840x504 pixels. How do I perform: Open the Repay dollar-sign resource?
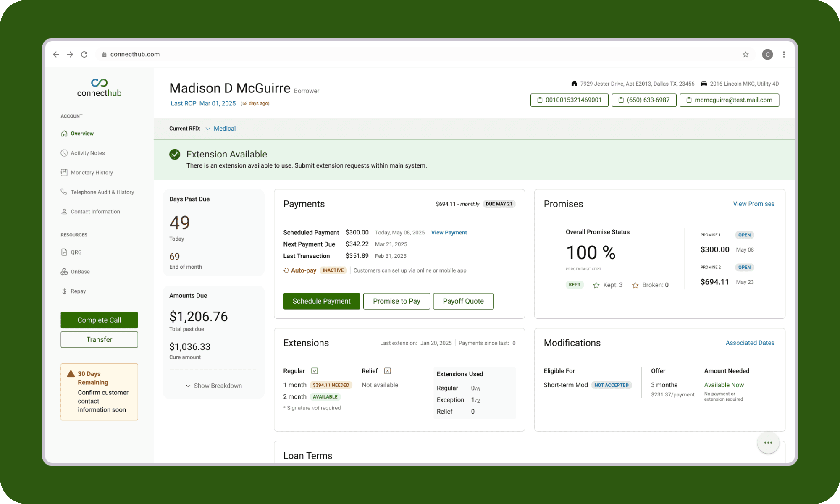coord(64,291)
